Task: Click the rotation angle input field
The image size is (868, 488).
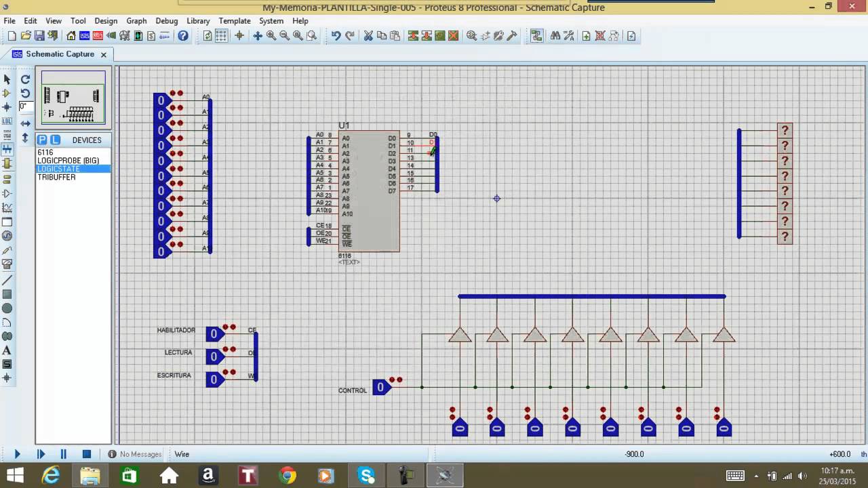Action: pos(25,106)
